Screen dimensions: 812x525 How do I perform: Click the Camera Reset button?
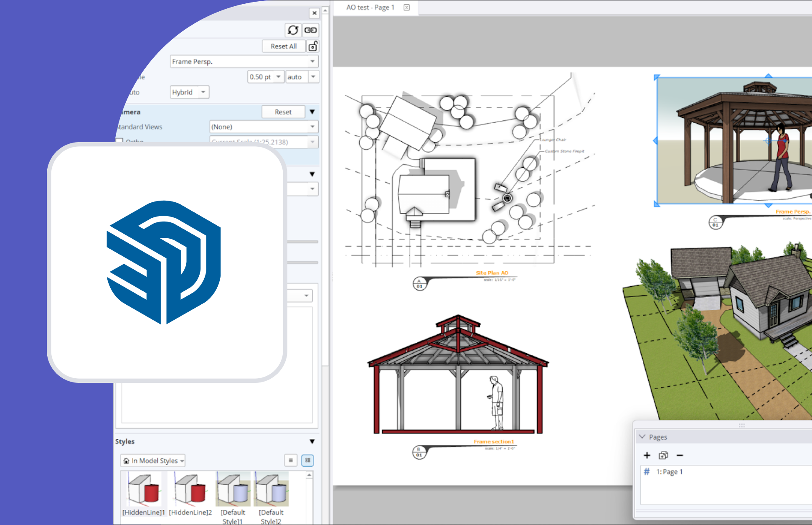click(x=283, y=112)
